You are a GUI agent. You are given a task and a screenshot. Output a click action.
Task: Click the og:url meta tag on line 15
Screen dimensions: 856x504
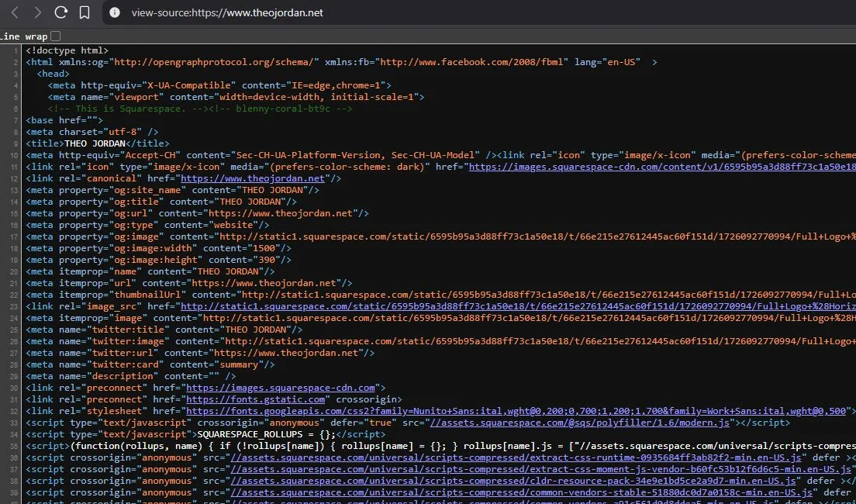[x=198, y=213]
